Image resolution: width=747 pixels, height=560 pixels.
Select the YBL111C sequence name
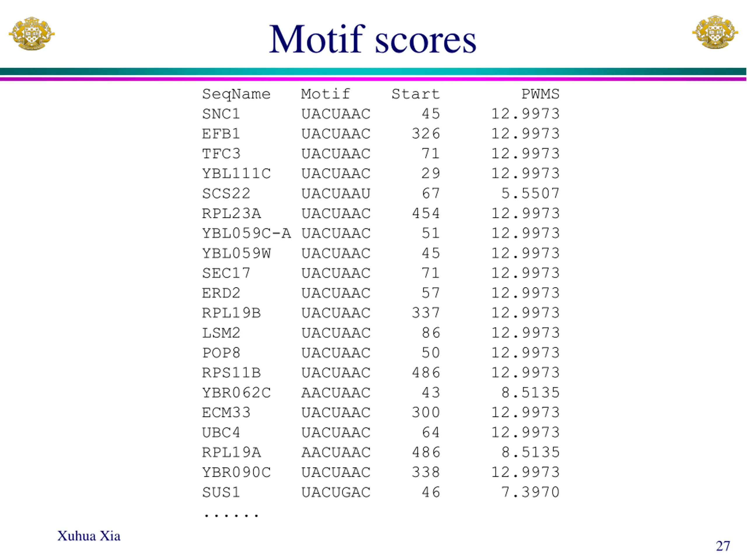[x=236, y=174]
